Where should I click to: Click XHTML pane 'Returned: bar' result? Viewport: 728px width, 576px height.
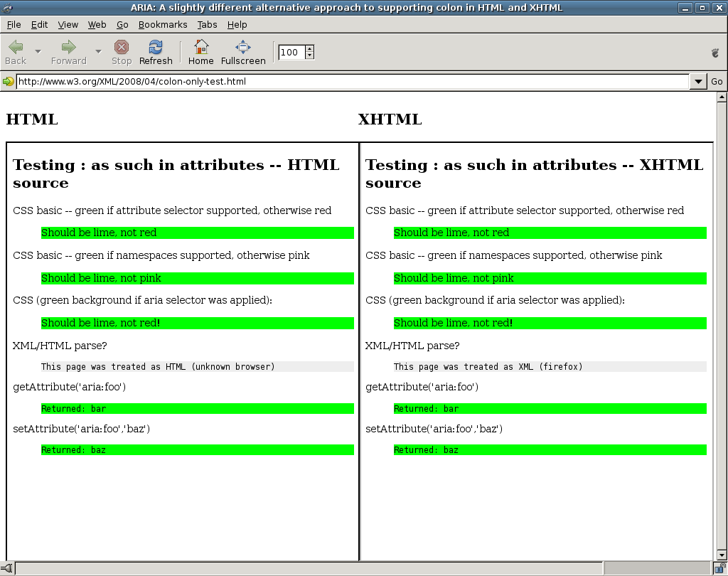pyautogui.click(x=550, y=409)
